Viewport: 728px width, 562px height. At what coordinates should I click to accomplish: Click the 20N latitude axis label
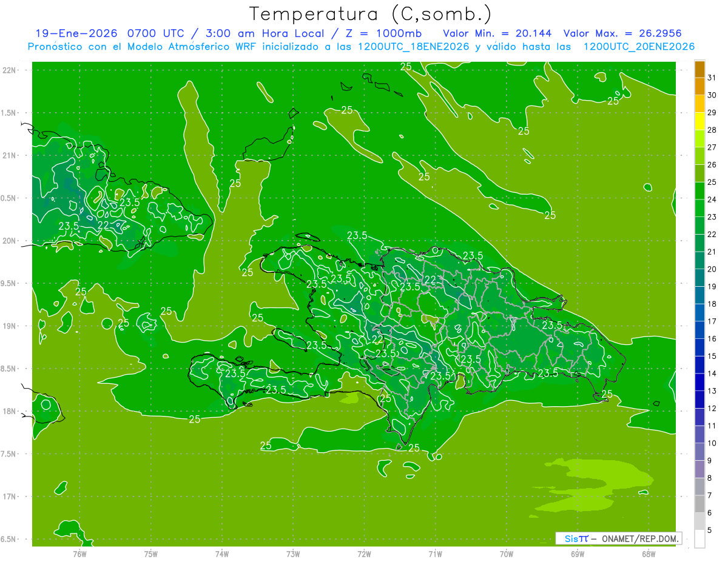(x=10, y=241)
